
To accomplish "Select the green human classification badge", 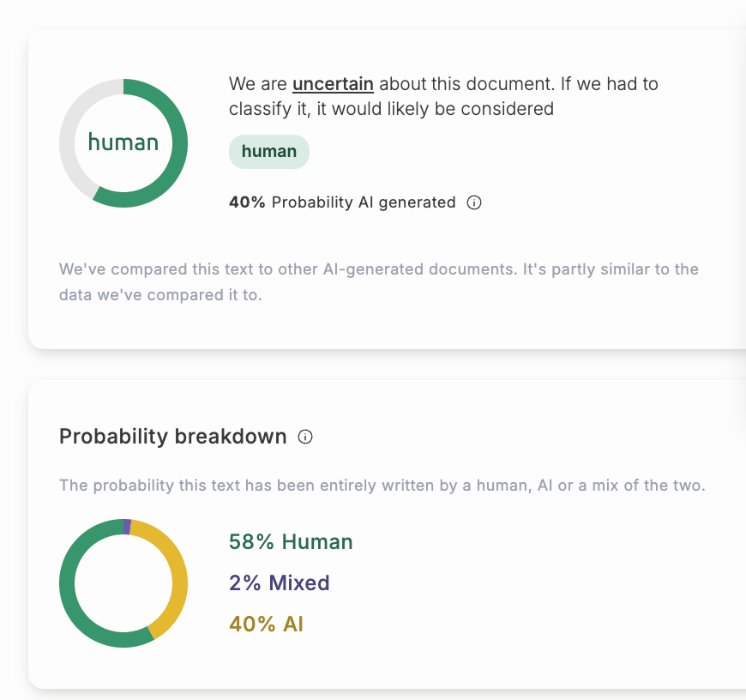I will (268, 151).
